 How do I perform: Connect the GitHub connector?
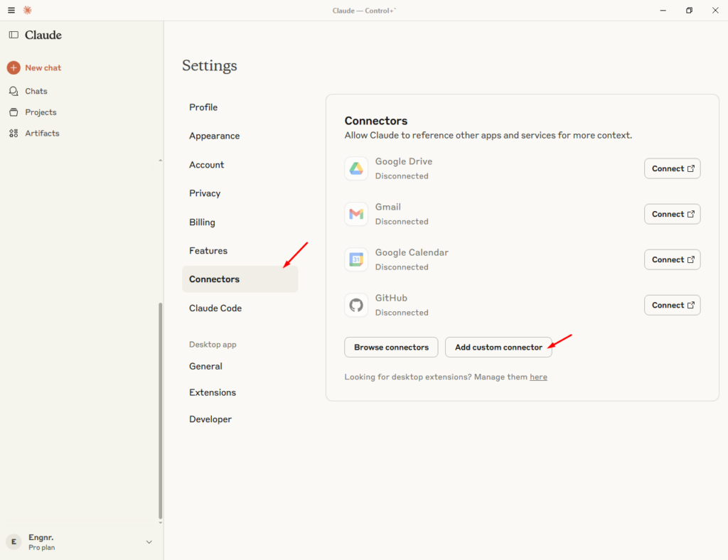[x=673, y=305]
